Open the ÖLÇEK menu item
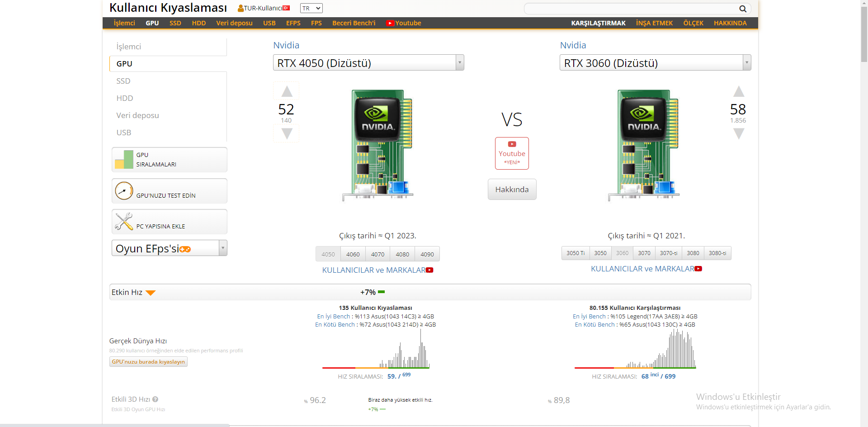 [693, 23]
